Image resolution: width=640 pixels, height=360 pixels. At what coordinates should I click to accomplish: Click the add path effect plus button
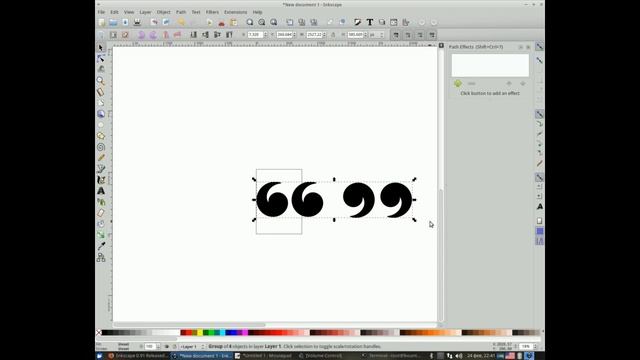coord(458,83)
